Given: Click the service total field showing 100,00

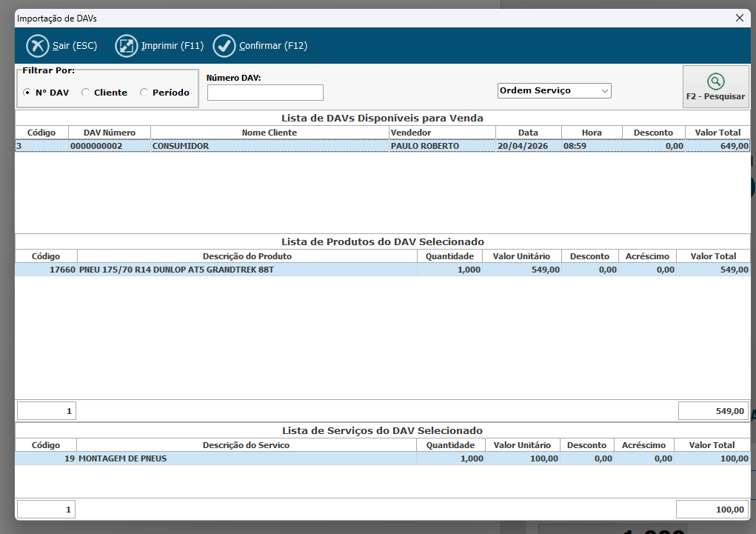Looking at the screenshot, I should click(x=712, y=510).
